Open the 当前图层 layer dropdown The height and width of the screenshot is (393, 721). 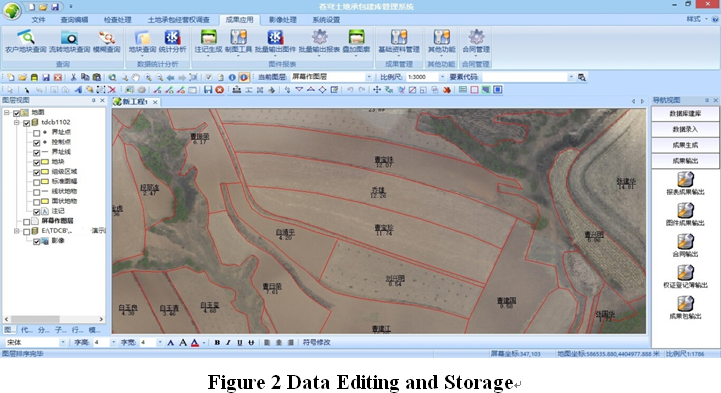368,77
